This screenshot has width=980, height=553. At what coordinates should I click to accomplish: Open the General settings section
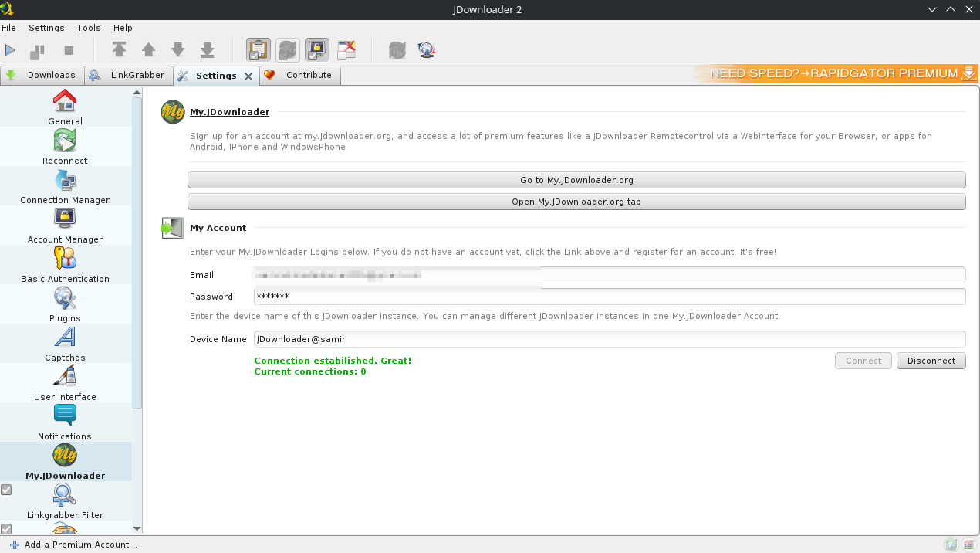click(66, 107)
